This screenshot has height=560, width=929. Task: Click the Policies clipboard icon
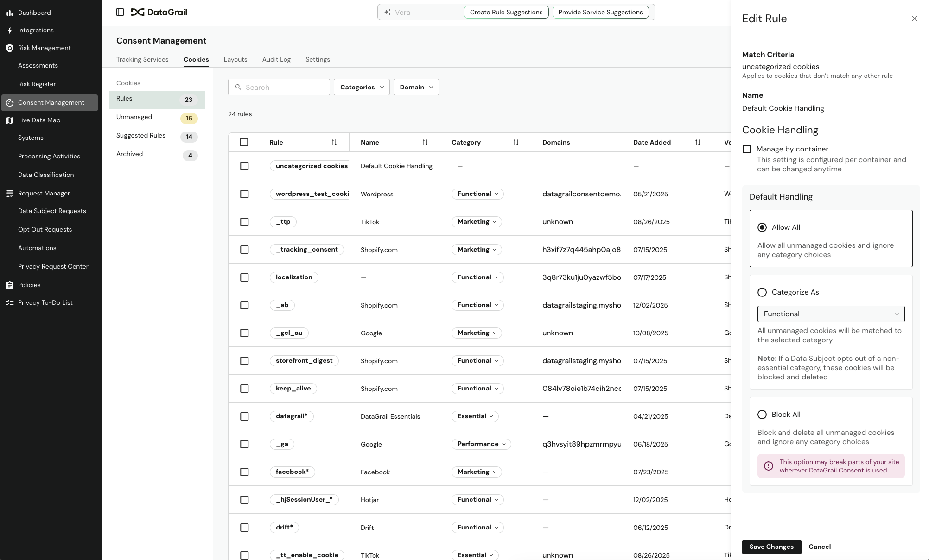tap(9, 285)
